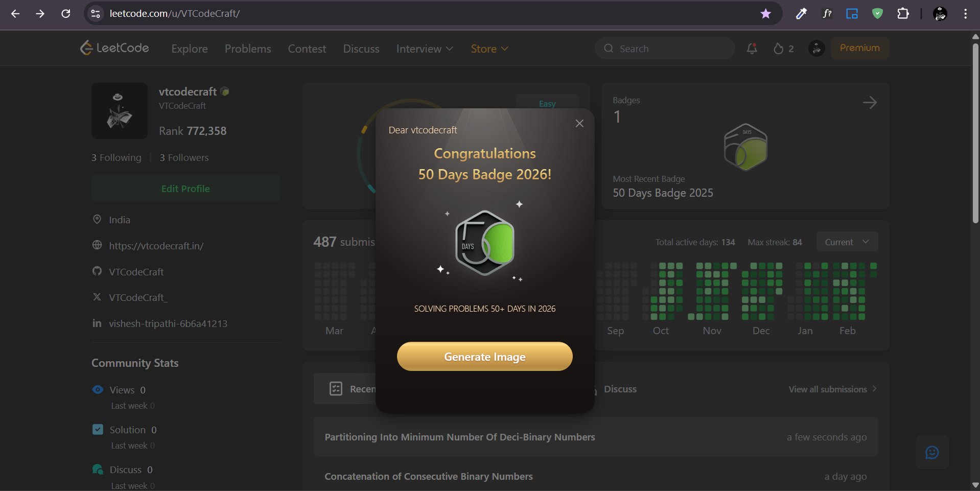
Task: Click the Solution checkmark icon
Action: 98,429
